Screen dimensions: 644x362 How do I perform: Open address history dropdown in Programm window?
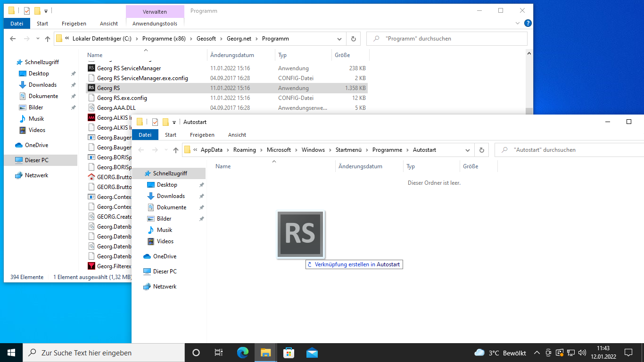point(339,39)
